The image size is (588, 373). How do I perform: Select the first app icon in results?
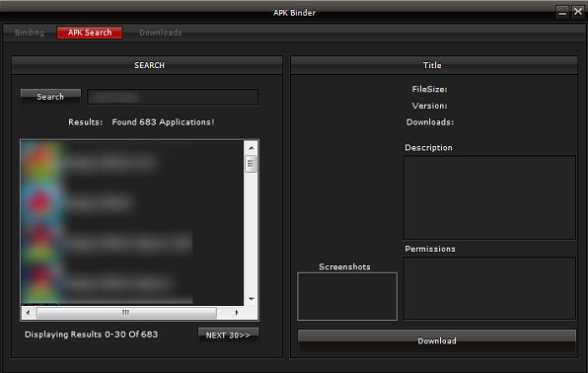[40, 162]
